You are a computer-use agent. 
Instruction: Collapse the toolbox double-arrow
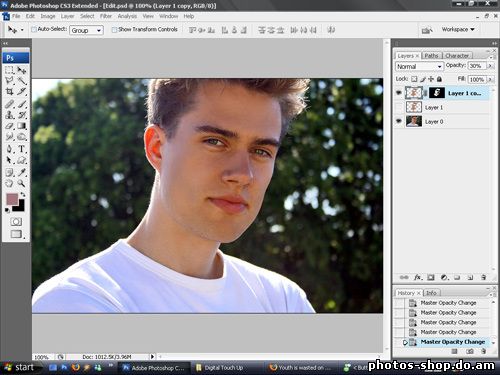tap(5, 43)
